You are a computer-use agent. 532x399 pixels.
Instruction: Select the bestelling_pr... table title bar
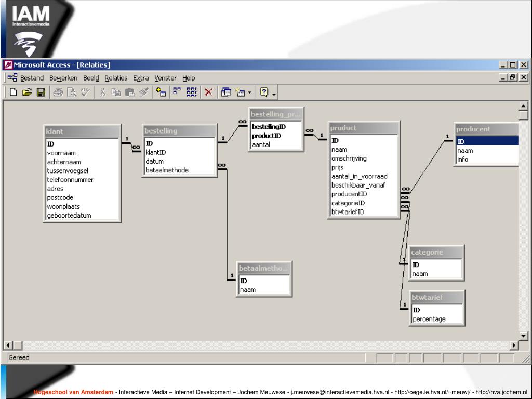[x=276, y=114]
